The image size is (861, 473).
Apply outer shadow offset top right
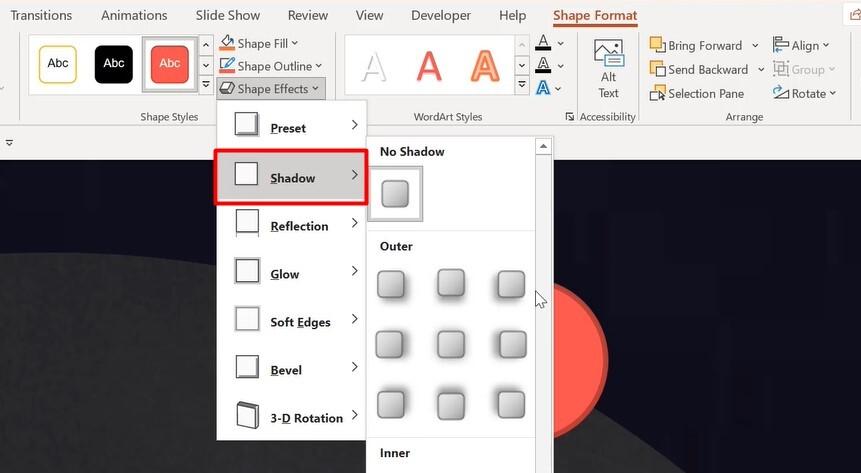(x=391, y=404)
